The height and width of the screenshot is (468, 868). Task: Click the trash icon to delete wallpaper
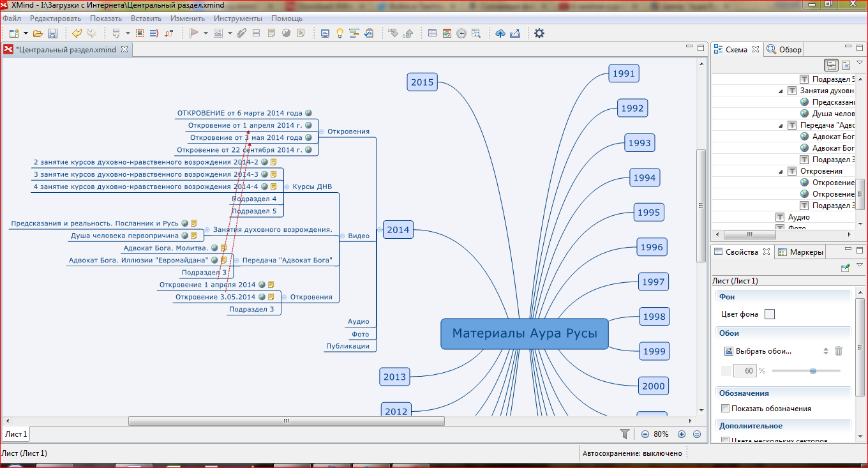pyautogui.click(x=839, y=351)
